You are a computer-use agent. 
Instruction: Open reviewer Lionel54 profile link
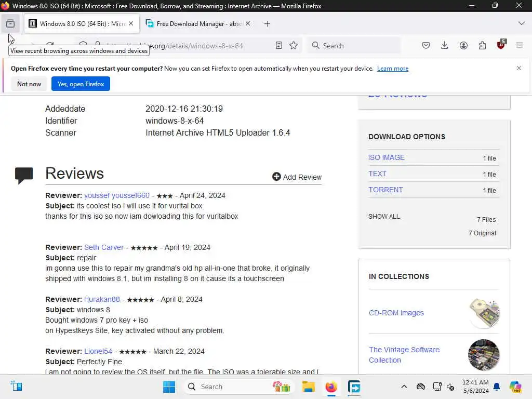98,351
